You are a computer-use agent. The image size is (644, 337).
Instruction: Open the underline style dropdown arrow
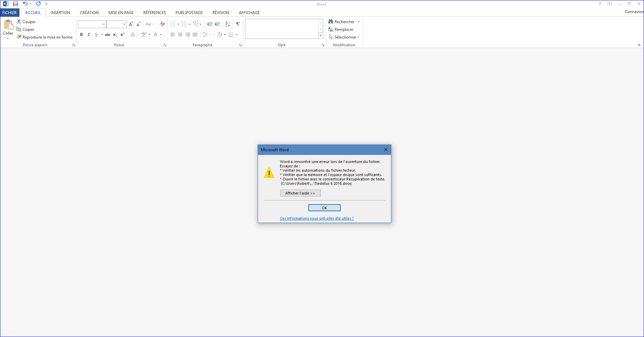click(x=102, y=35)
